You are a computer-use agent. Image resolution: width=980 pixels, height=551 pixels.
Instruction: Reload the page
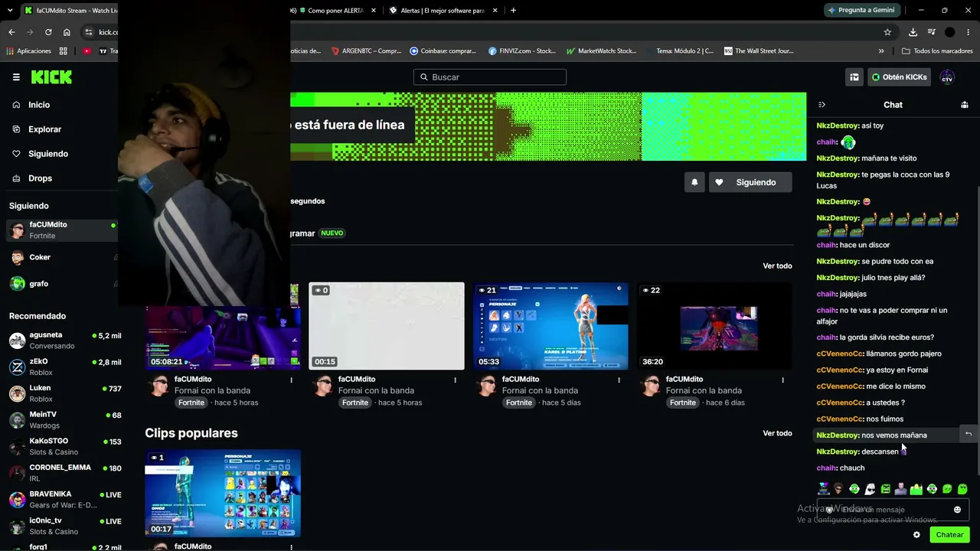pyautogui.click(x=48, y=32)
